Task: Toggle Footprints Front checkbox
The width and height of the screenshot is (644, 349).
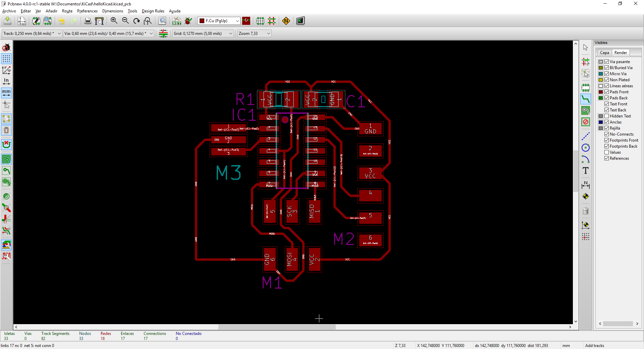Action: [606, 140]
